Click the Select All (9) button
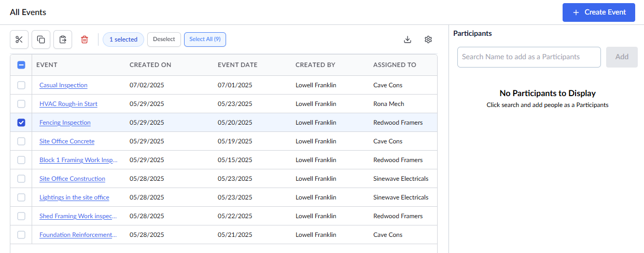The height and width of the screenshot is (253, 644). tap(205, 39)
